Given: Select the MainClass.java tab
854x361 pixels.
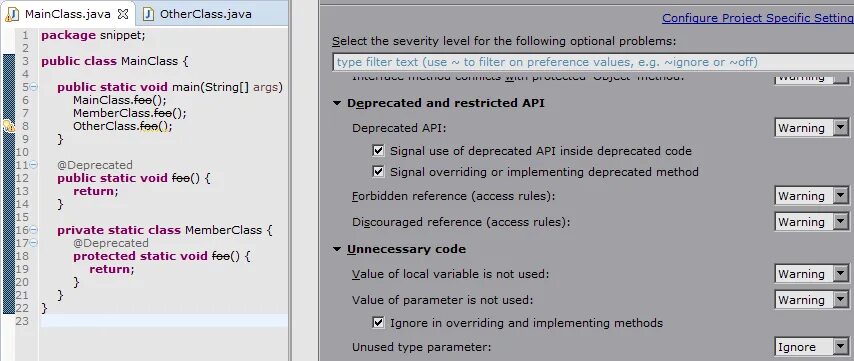Looking at the screenshot, I should pos(68,14).
